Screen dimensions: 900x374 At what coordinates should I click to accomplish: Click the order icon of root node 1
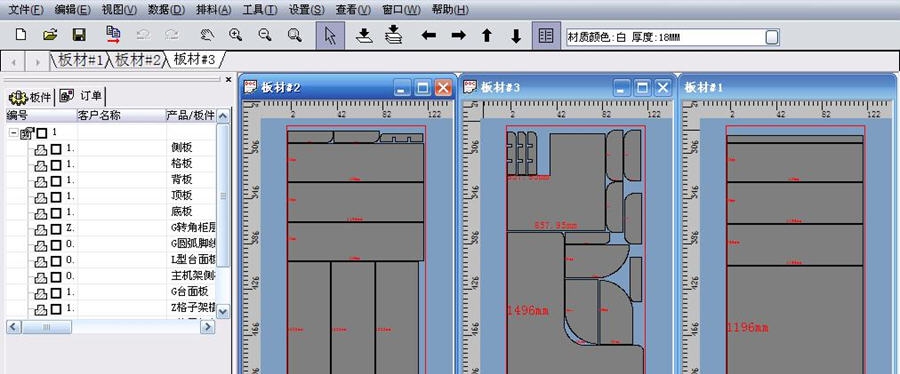27,133
